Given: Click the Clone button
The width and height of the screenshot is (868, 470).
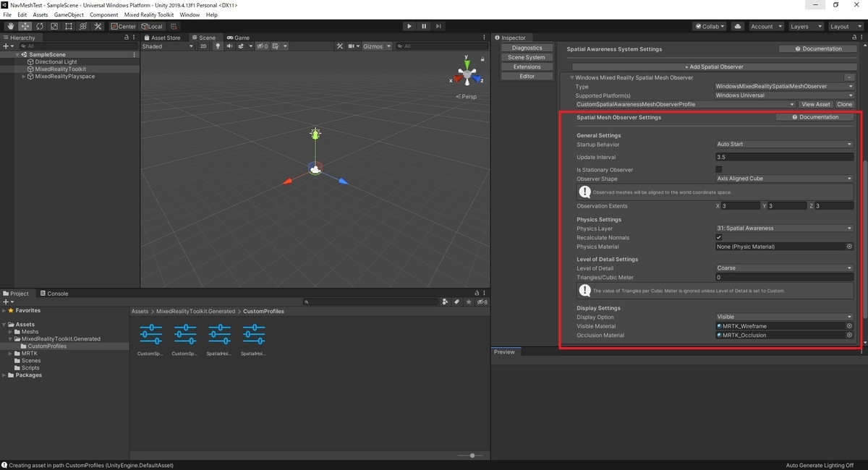Looking at the screenshot, I should 844,104.
